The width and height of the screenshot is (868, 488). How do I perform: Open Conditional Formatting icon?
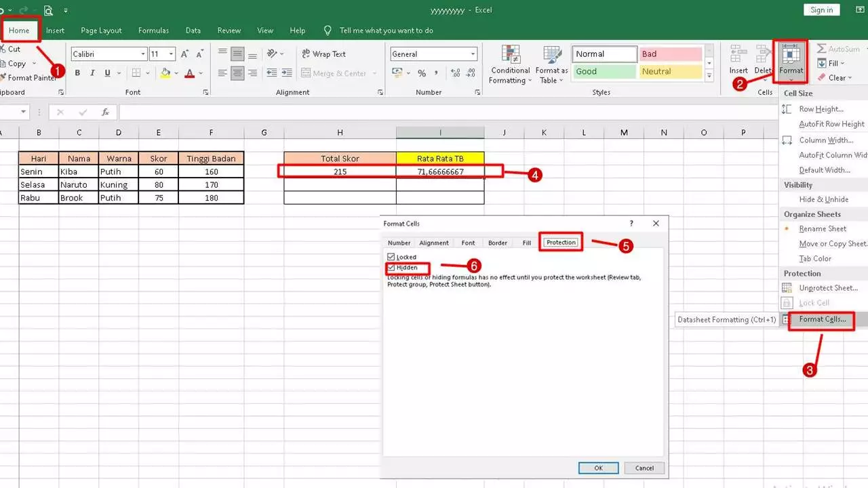(510, 65)
